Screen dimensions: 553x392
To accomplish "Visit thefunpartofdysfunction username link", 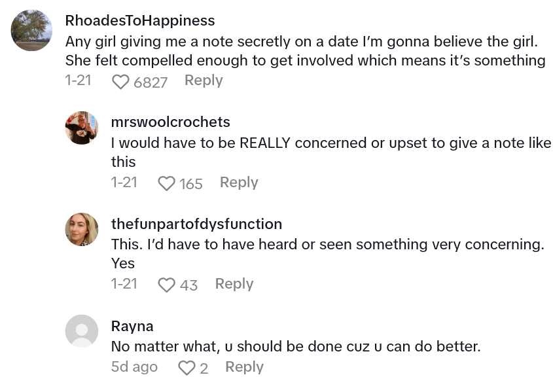I will click(x=196, y=224).
